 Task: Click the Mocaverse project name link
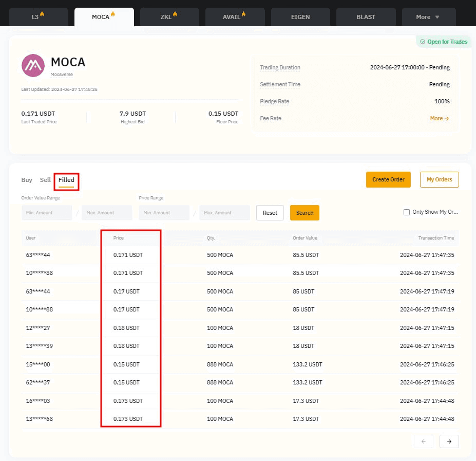62,75
